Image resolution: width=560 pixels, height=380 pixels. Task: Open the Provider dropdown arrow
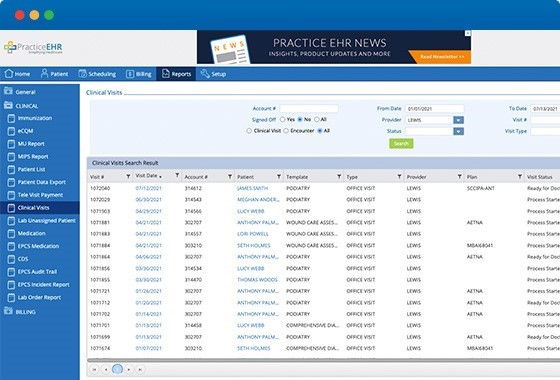pos(459,120)
